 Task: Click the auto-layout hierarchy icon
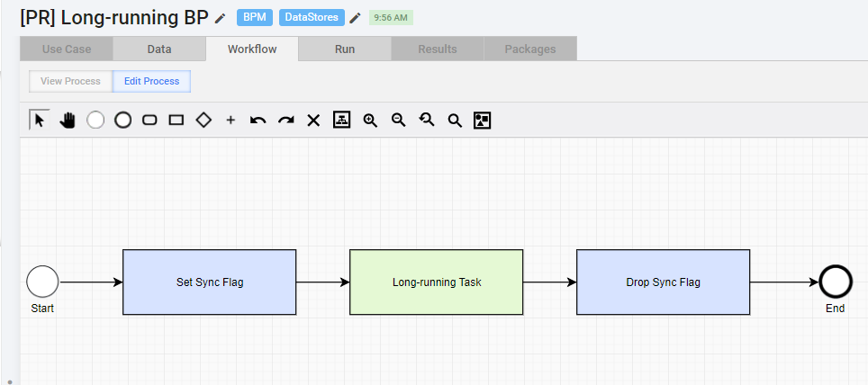341,120
